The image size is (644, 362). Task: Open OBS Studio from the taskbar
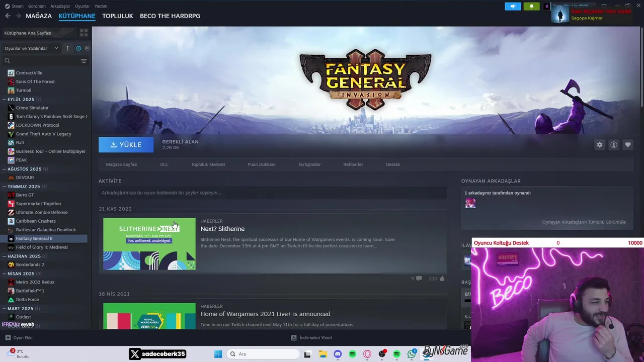click(x=382, y=354)
